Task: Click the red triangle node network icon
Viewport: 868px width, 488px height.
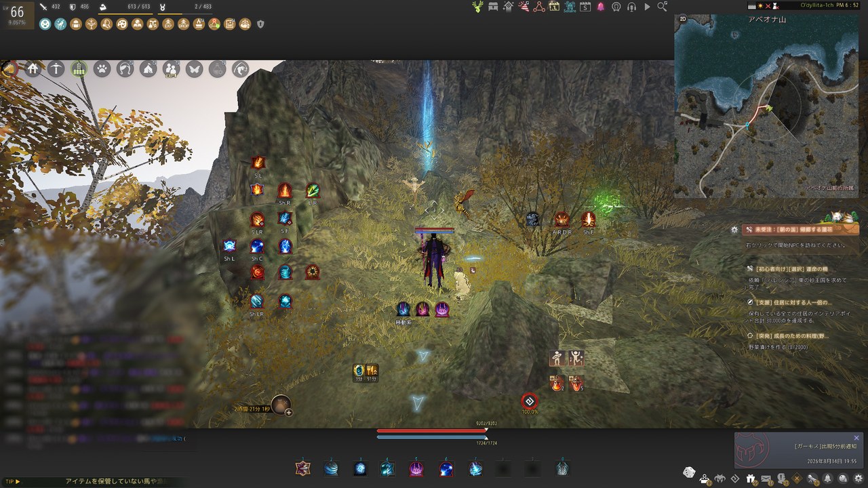Action: 539,7
